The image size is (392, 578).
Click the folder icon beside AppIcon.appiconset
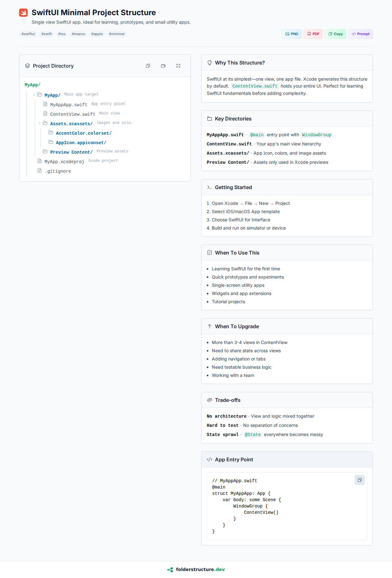(51, 142)
